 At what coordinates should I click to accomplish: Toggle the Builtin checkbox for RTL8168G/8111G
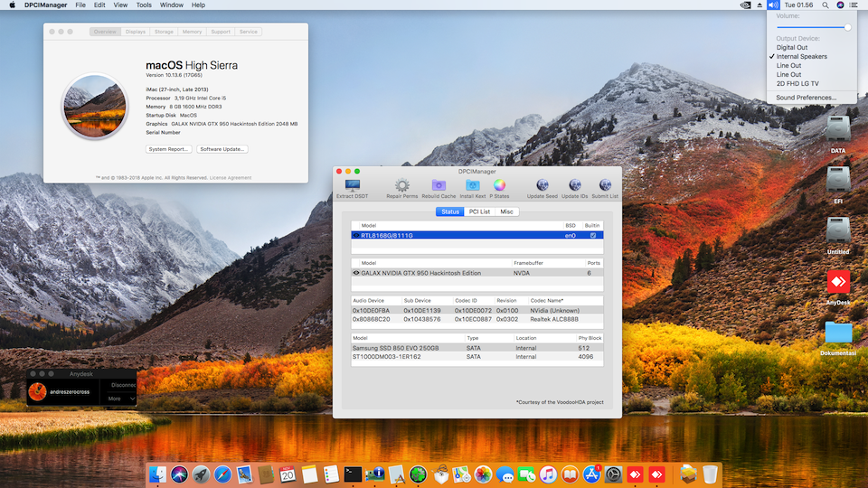point(593,235)
